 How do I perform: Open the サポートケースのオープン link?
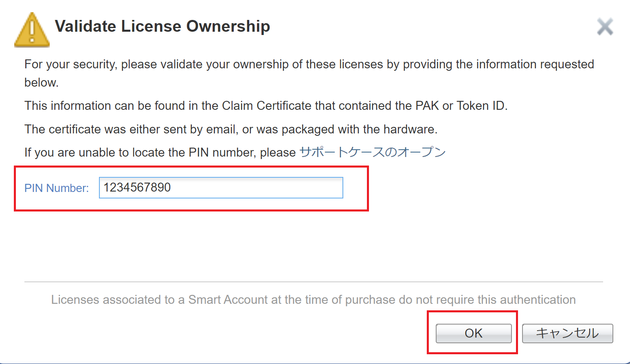(372, 152)
